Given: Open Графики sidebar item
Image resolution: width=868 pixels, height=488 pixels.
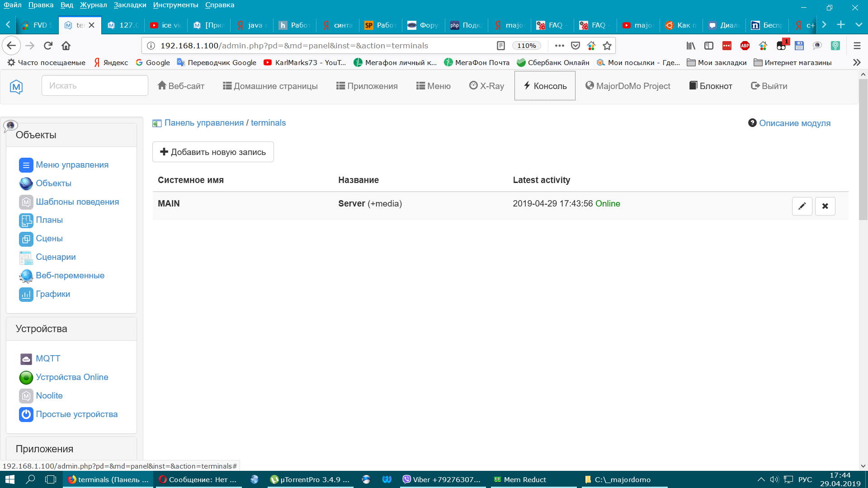Looking at the screenshot, I should [x=52, y=294].
